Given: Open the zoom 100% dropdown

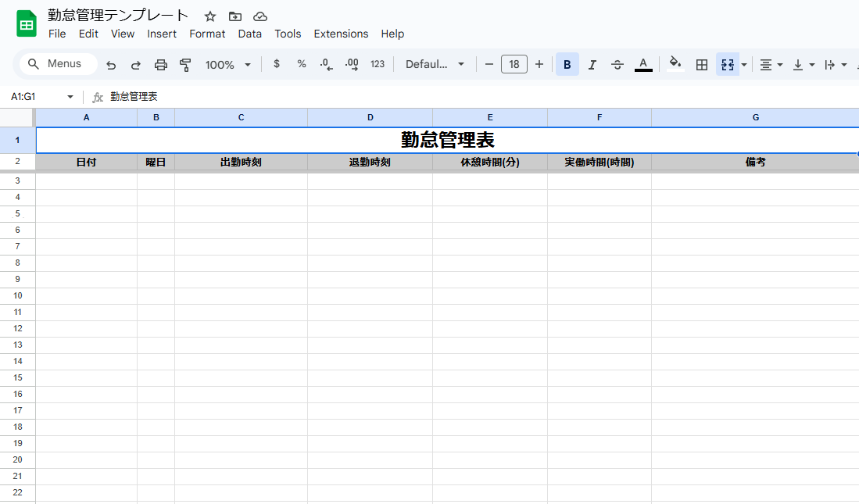Looking at the screenshot, I should 227,65.
